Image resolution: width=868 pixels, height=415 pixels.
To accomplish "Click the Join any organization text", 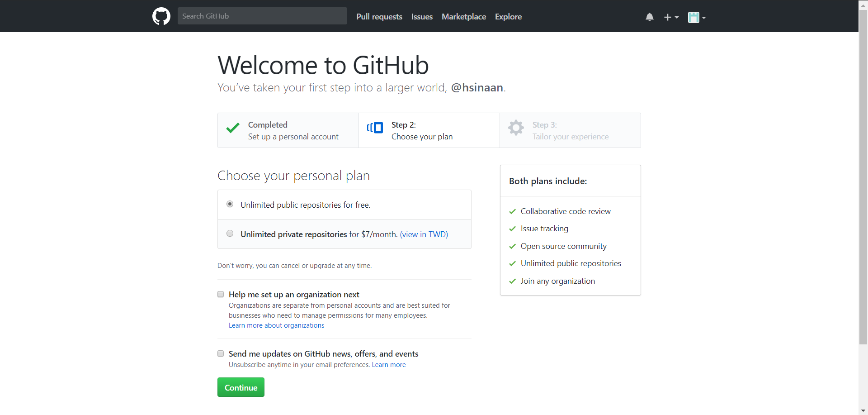I will click(557, 281).
